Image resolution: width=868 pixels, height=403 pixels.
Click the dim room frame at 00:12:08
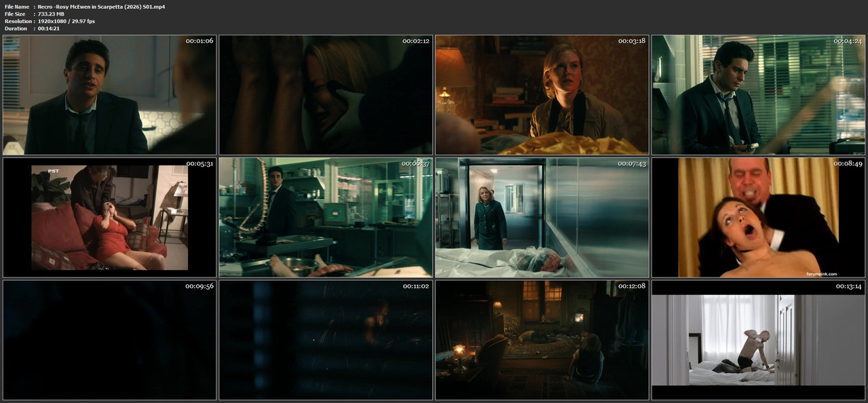pyautogui.click(x=542, y=340)
